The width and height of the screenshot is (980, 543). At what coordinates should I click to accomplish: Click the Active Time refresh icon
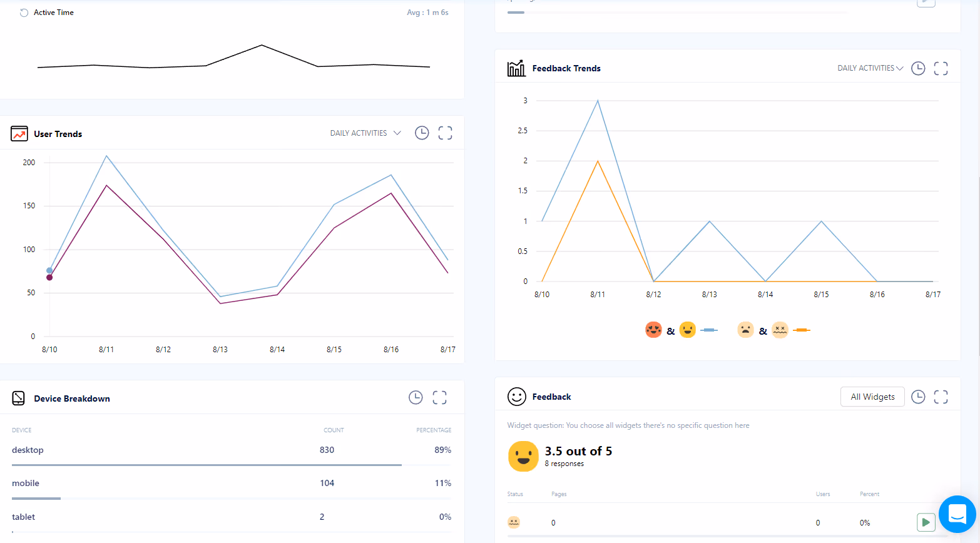[24, 13]
